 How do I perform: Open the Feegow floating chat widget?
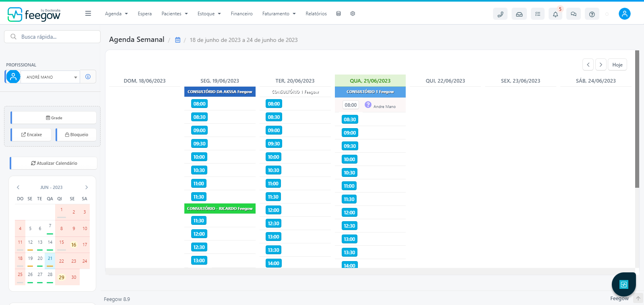point(624,284)
